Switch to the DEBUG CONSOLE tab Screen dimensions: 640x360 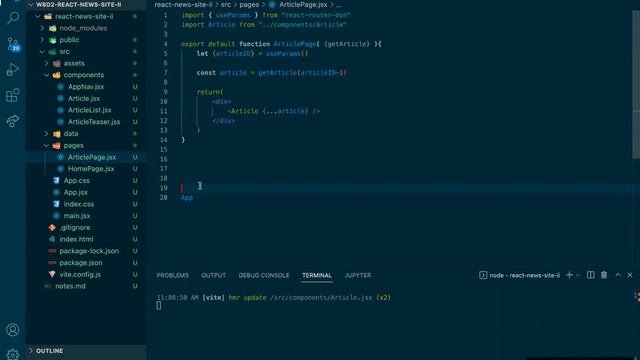coord(264,276)
